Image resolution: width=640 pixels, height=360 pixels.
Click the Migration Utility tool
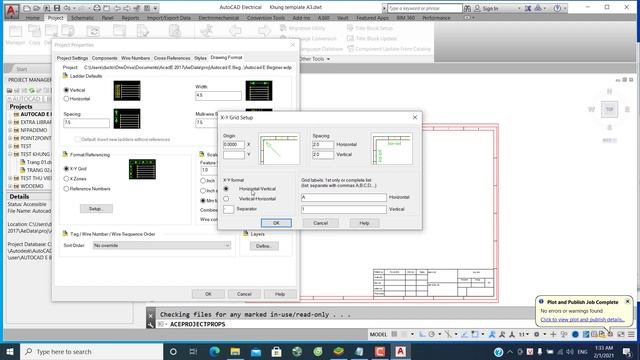coord(303,28)
